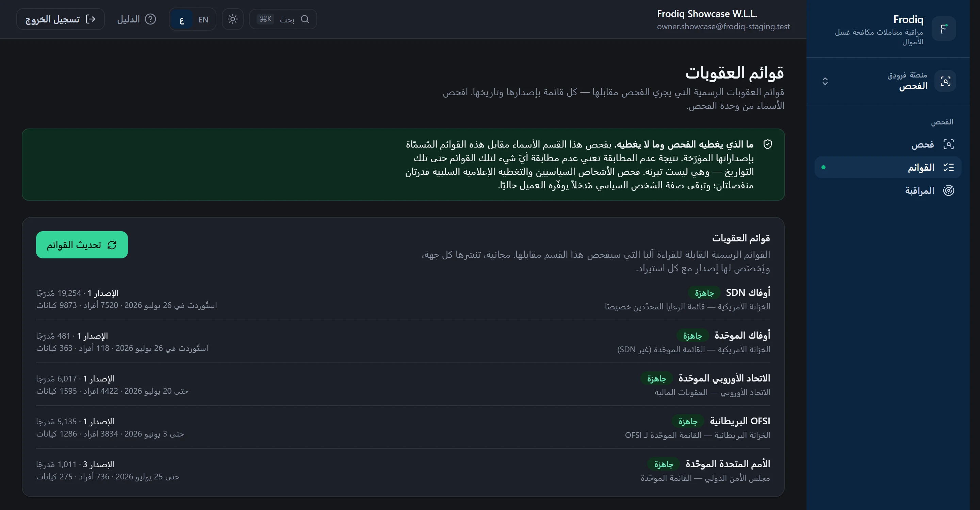Click the جاهزة badge of أوفاك SDN
Image resolution: width=980 pixels, height=510 pixels.
[x=704, y=293]
